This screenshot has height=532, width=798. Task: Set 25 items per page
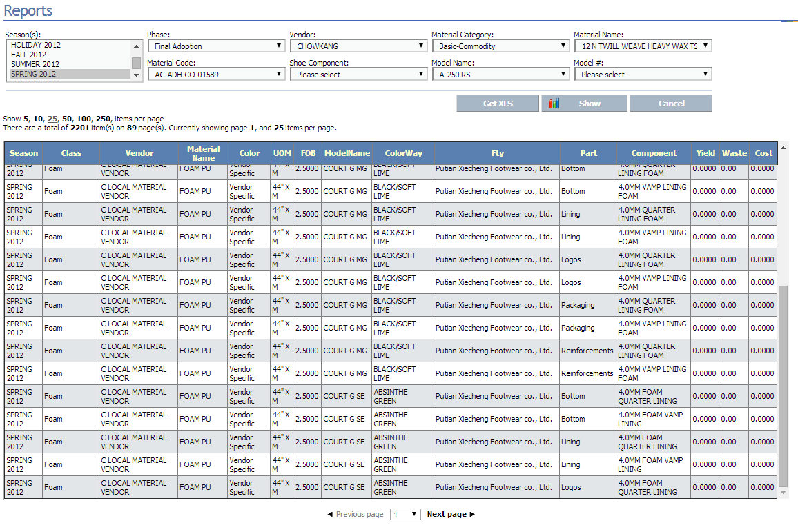[x=52, y=119]
